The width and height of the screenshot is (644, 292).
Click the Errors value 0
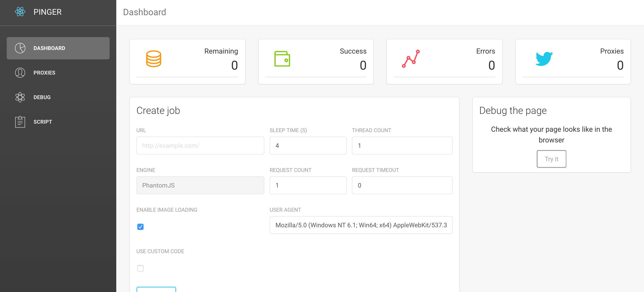point(491,65)
